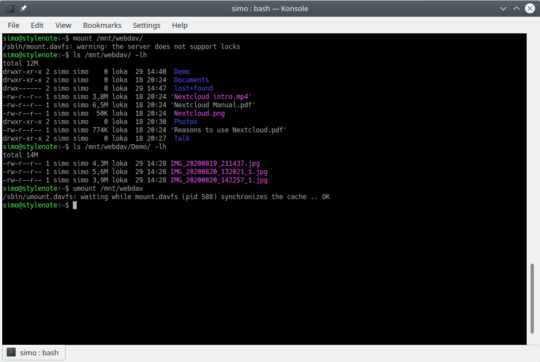Image resolution: width=540 pixels, height=362 pixels.
Task: Select the 'simo : bash' tab
Action: [x=34, y=353]
